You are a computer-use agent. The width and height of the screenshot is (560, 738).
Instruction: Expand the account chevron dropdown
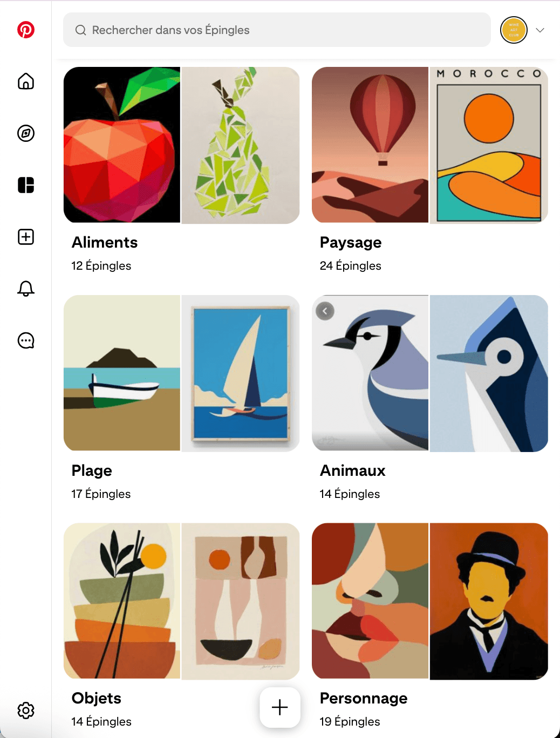click(540, 30)
